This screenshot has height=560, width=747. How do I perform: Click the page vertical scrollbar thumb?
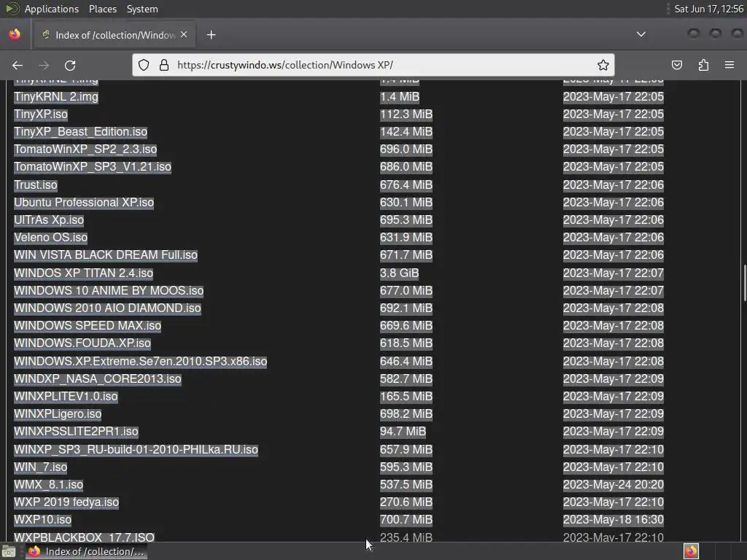point(744,284)
